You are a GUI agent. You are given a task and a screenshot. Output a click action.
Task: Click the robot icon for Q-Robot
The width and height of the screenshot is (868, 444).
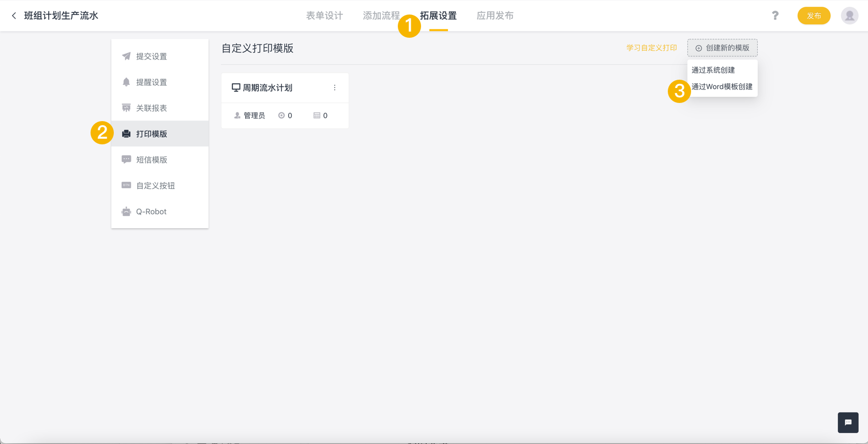(x=126, y=211)
